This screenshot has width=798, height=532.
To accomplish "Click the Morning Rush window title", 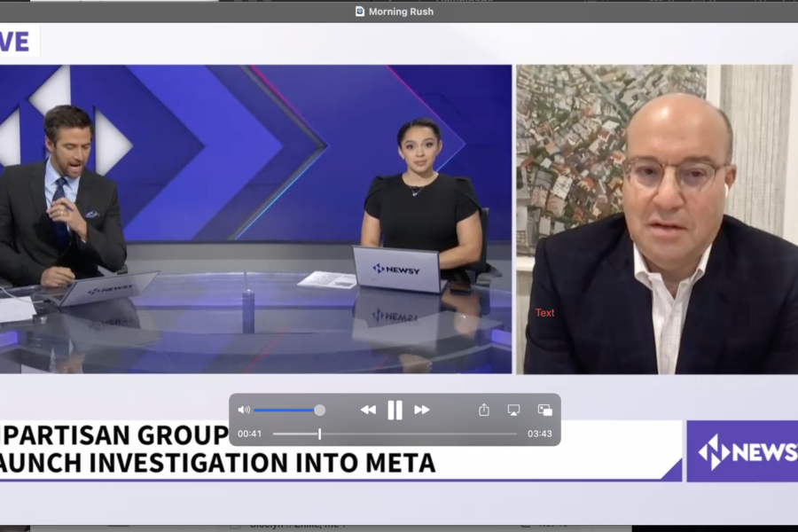I will point(401,12).
